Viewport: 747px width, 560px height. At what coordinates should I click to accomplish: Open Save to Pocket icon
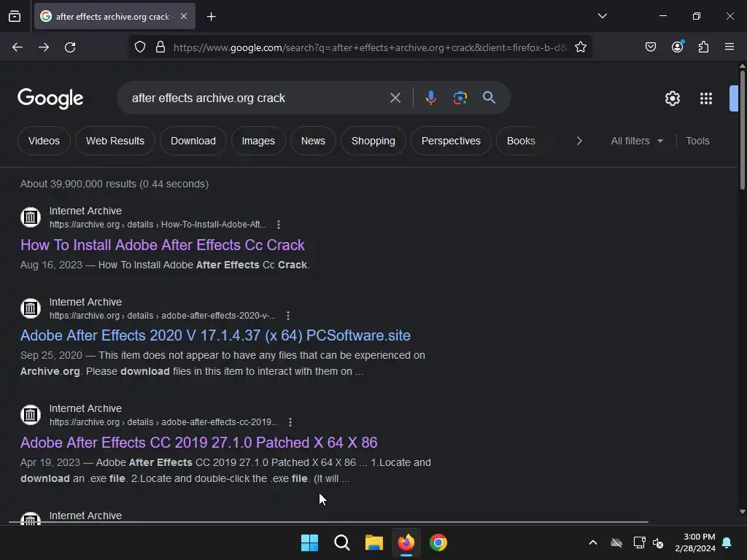pyautogui.click(x=650, y=47)
